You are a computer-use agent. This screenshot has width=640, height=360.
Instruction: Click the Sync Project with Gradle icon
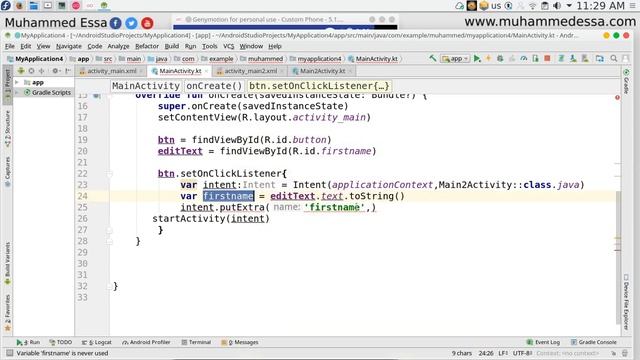pyautogui.click(x=561, y=59)
